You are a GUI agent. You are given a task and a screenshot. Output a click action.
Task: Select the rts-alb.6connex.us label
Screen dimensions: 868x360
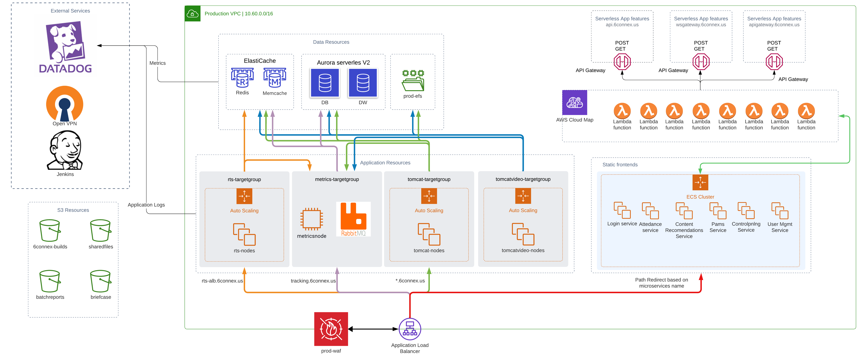pos(222,281)
